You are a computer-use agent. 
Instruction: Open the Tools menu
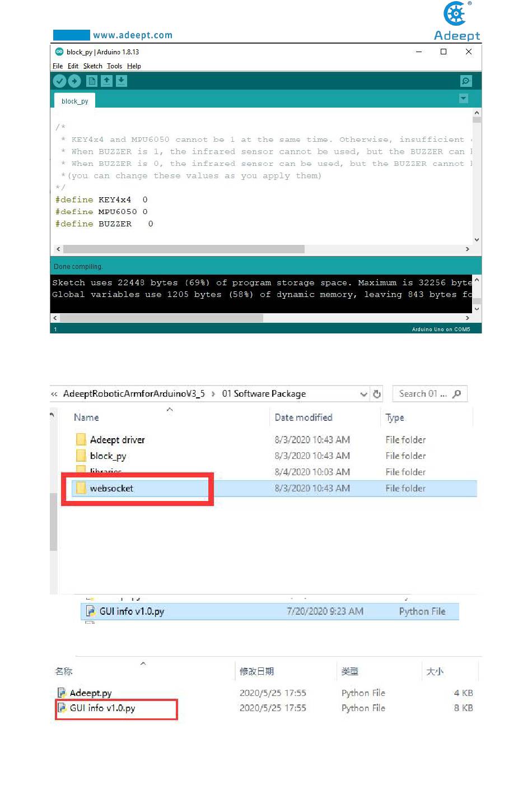click(114, 66)
